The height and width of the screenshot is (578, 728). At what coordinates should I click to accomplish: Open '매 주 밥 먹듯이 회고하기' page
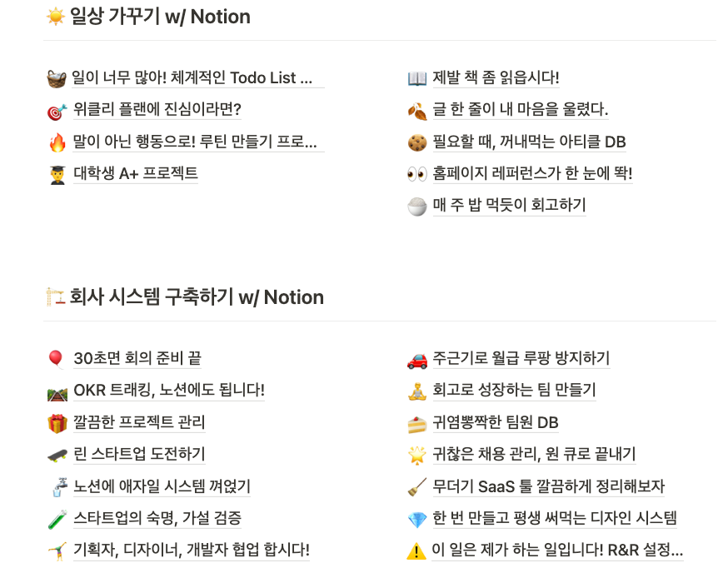509,205
